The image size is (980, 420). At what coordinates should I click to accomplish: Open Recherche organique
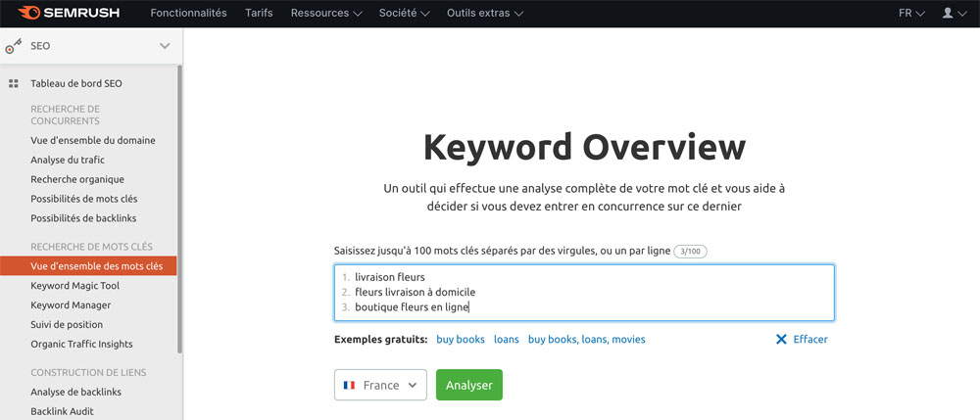click(77, 179)
